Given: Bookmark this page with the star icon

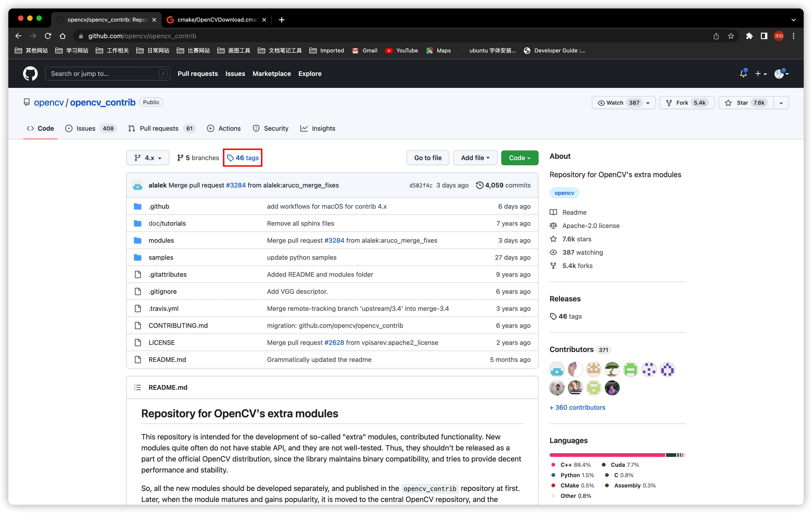Looking at the screenshot, I should tap(731, 36).
